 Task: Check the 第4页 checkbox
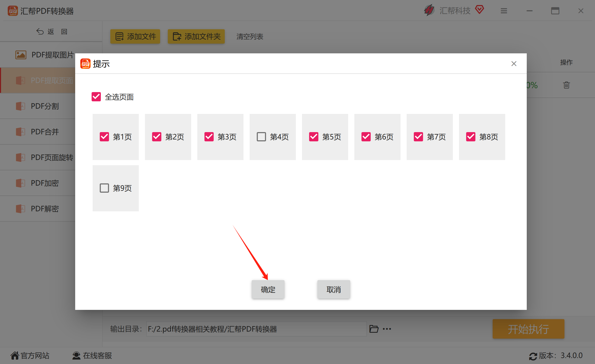(261, 137)
